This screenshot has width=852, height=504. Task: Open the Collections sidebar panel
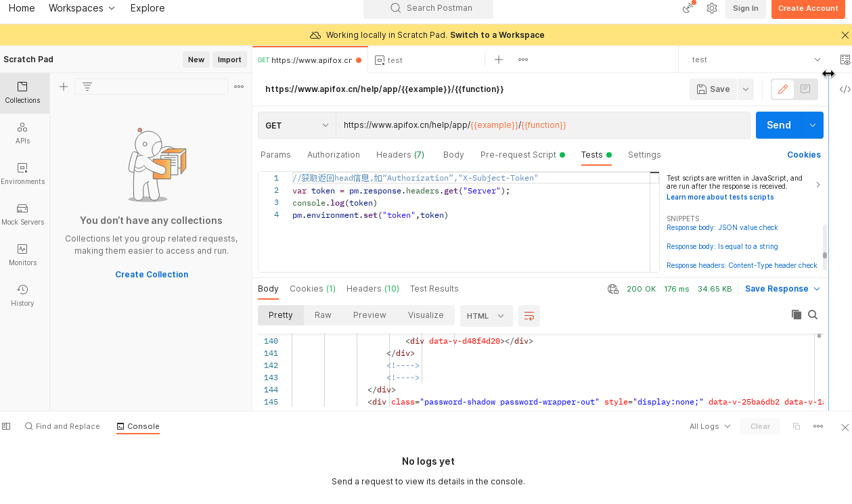point(23,93)
